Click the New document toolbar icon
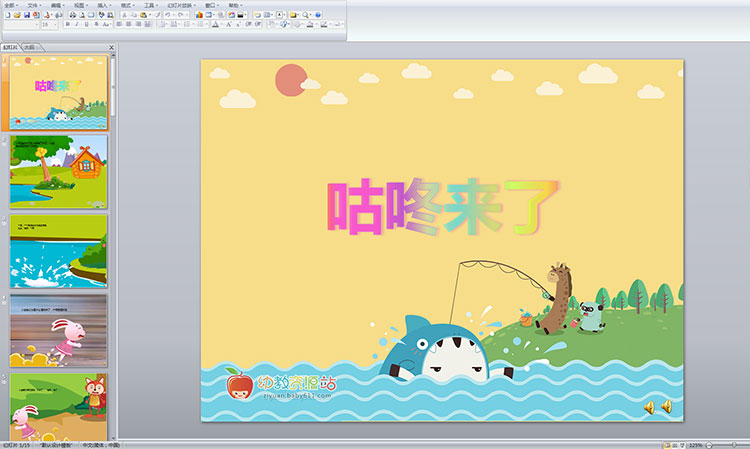 [7, 15]
